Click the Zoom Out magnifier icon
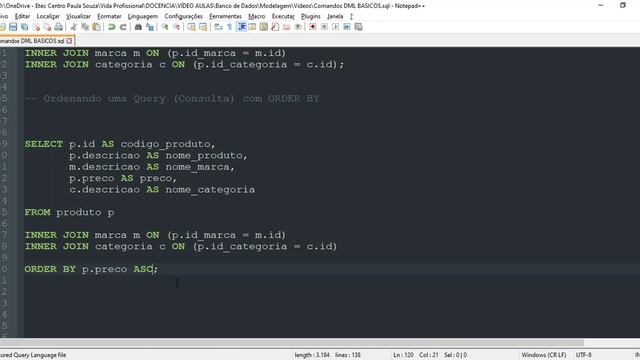The height and width of the screenshot is (360, 640). (x=176, y=27)
